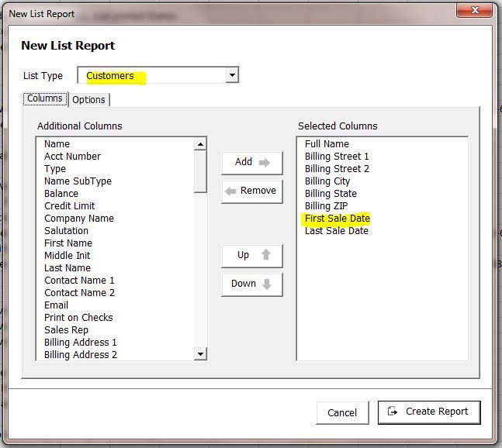Select 'Billing Address 2' in Additional Columns
Viewport: 502px width, 448px height.
(81, 355)
